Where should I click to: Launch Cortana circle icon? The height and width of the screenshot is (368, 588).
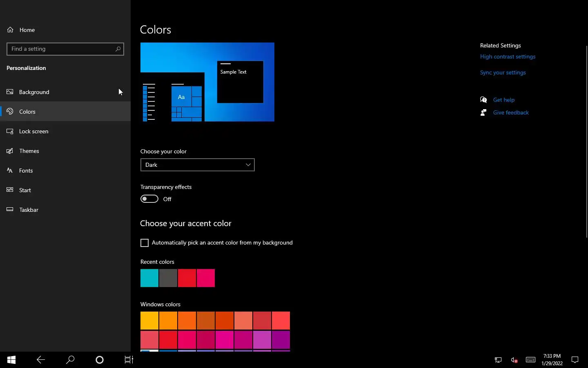100,360
